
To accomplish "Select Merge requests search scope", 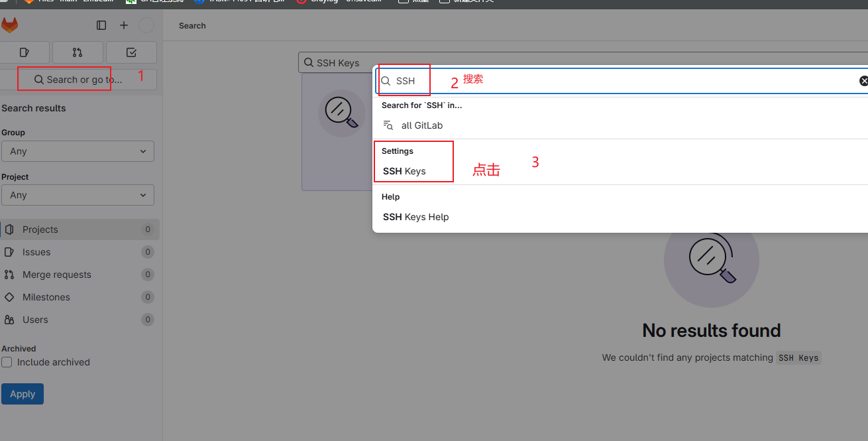I will 80,275.
